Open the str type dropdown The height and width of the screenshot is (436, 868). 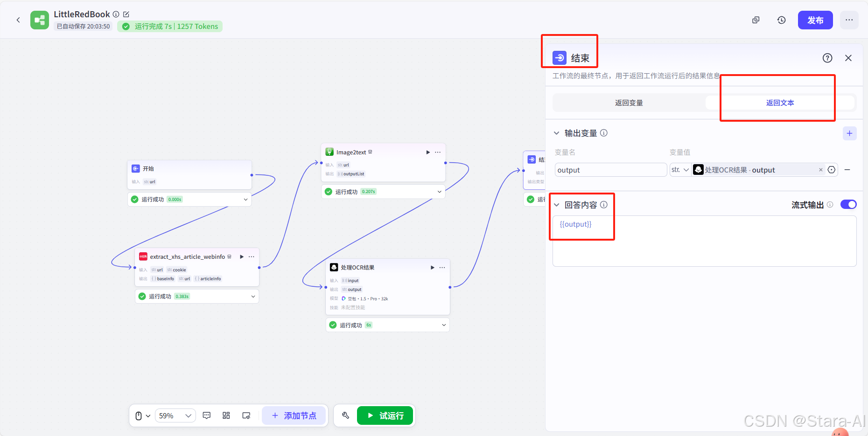pos(680,170)
